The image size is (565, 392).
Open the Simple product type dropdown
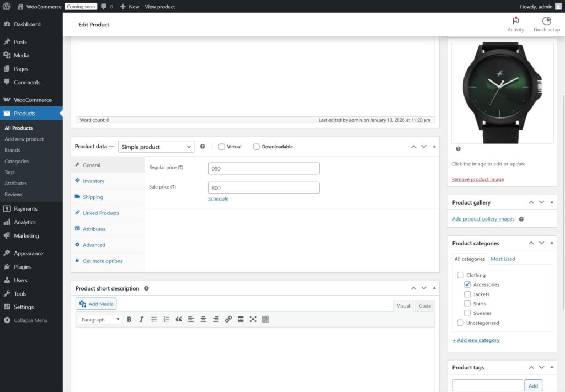tap(156, 146)
